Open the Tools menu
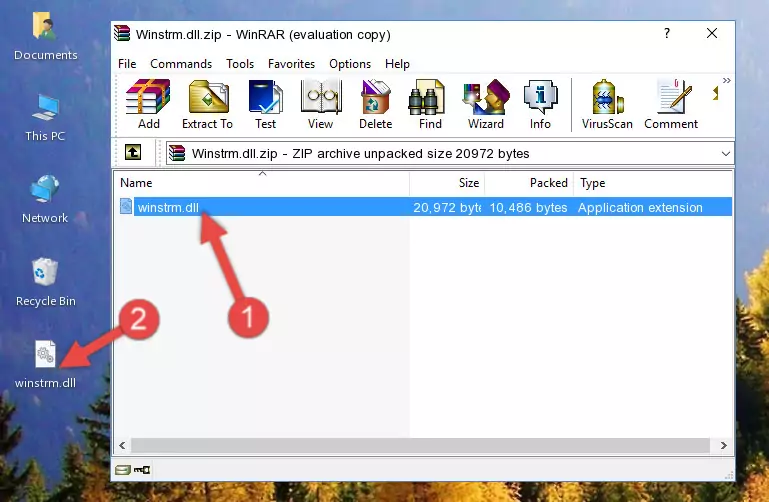This screenshot has width=769, height=502. (240, 64)
